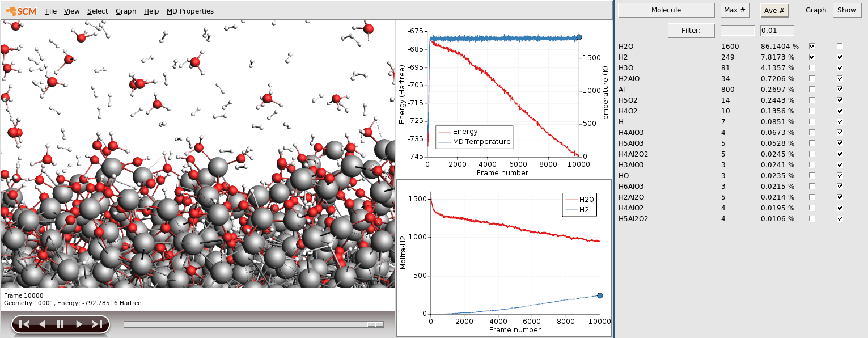868x338 pixels.
Task: Disable the Show checkbox for H3O
Action: pos(840,68)
